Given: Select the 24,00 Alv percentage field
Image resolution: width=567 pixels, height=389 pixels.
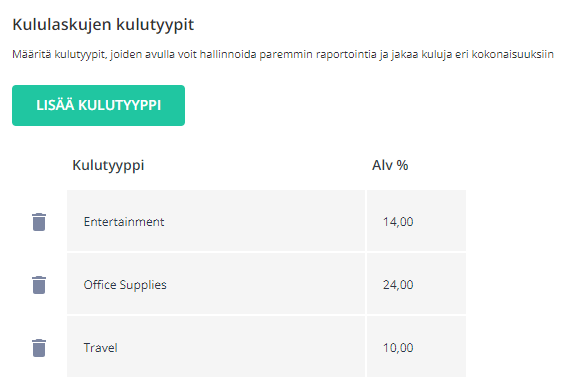Looking at the screenshot, I should pyautogui.click(x=416, y=284).
